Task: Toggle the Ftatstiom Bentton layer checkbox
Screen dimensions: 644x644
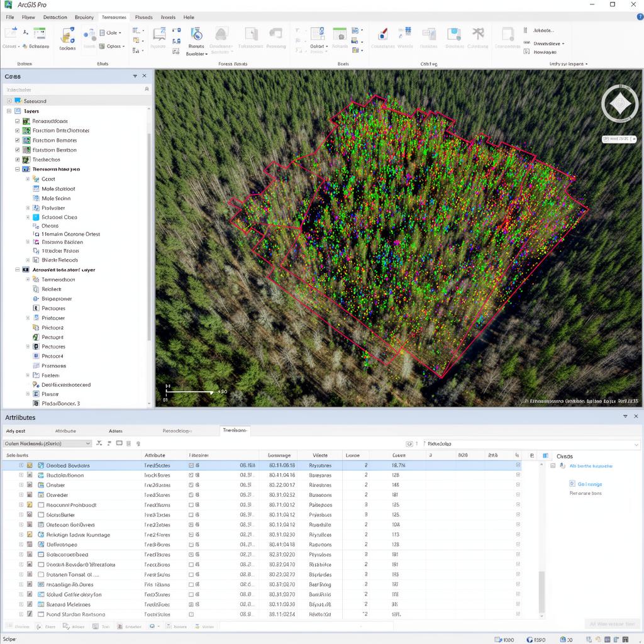Action: pyautogui.click(x=17, y=150)
